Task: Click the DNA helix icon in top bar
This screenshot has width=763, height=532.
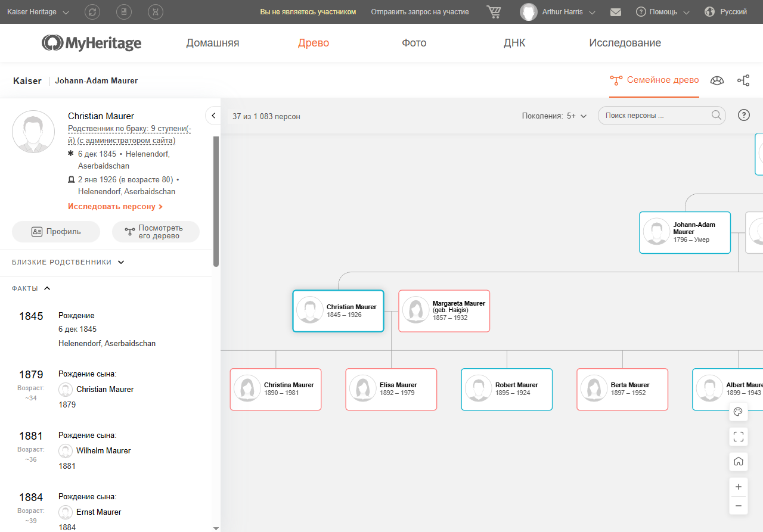Action: [156, 12]
